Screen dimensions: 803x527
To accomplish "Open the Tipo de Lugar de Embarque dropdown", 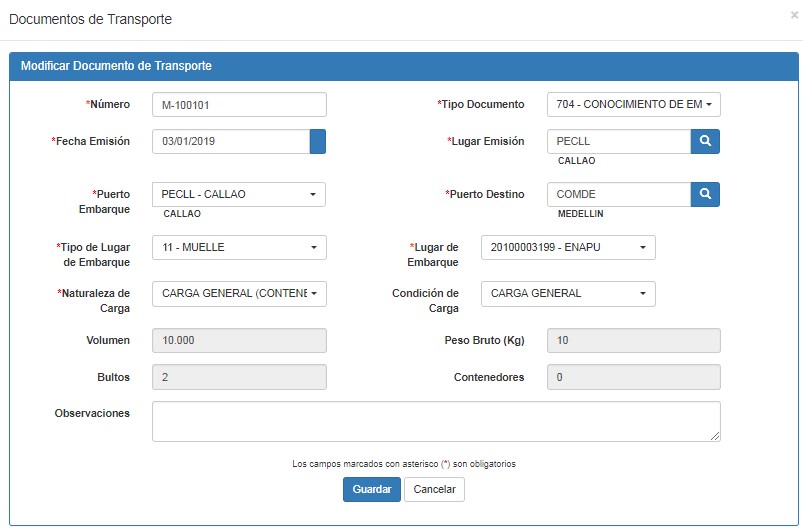I will (239, 247).
